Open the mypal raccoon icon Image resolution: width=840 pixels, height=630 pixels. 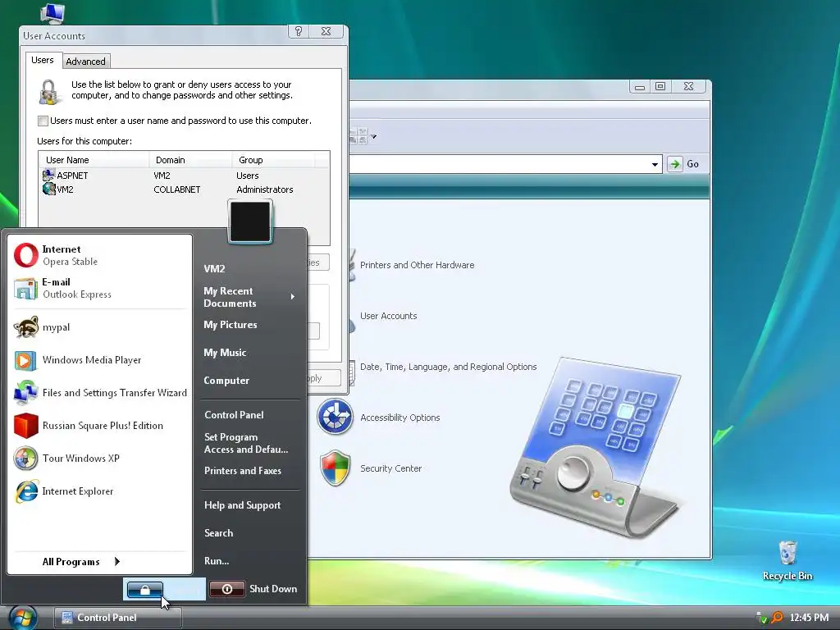[x=25, y=327]
